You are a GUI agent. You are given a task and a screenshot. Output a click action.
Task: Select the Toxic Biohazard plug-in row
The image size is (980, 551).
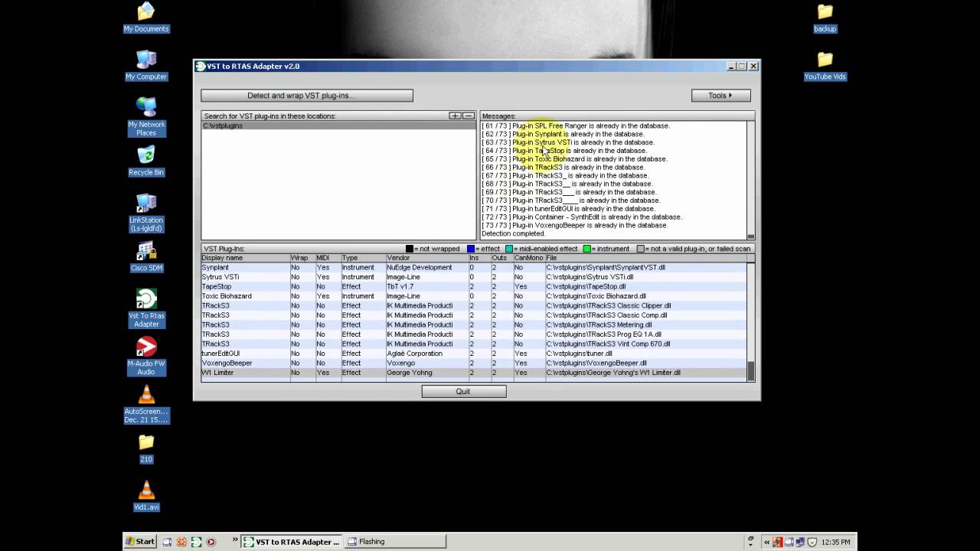pyautogui.click(x=474, y=296)
